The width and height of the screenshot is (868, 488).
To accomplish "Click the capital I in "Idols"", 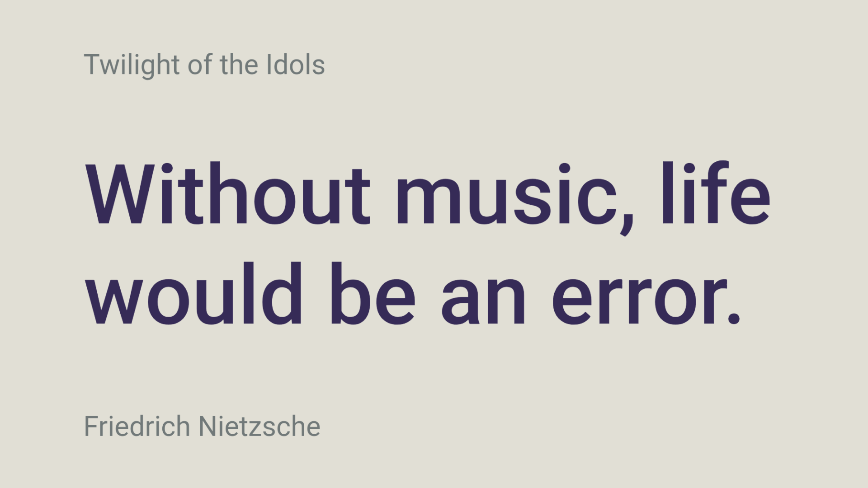I will point(269,65).
